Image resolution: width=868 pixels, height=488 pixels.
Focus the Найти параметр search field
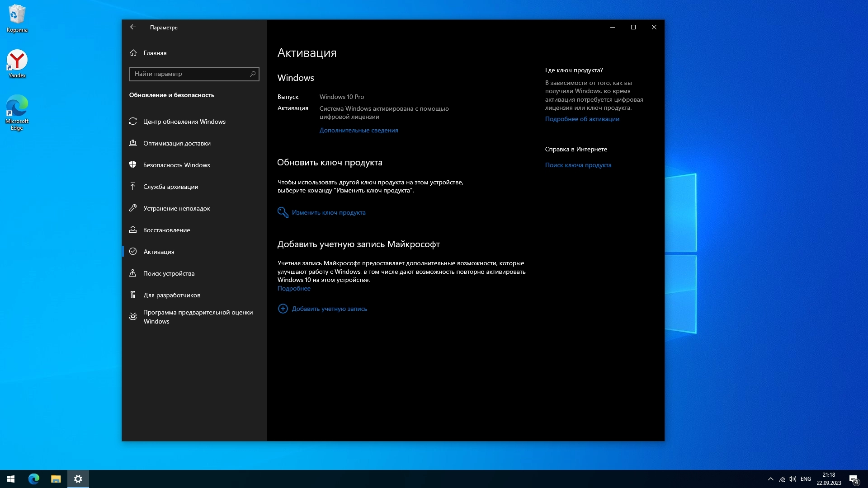click(189, 74)
